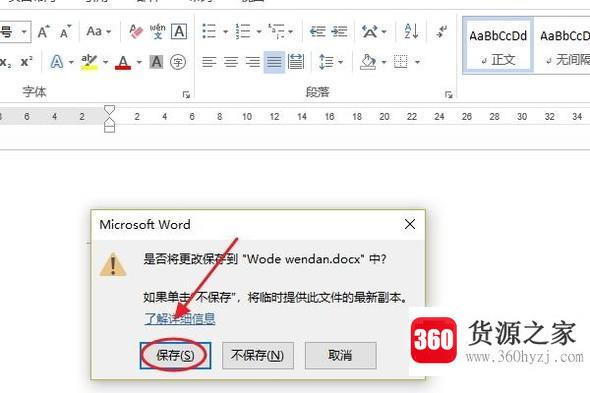This screenshot has height=393, width=590.
Task: Open the font size dropdown arrow
Action: [24, 32]
